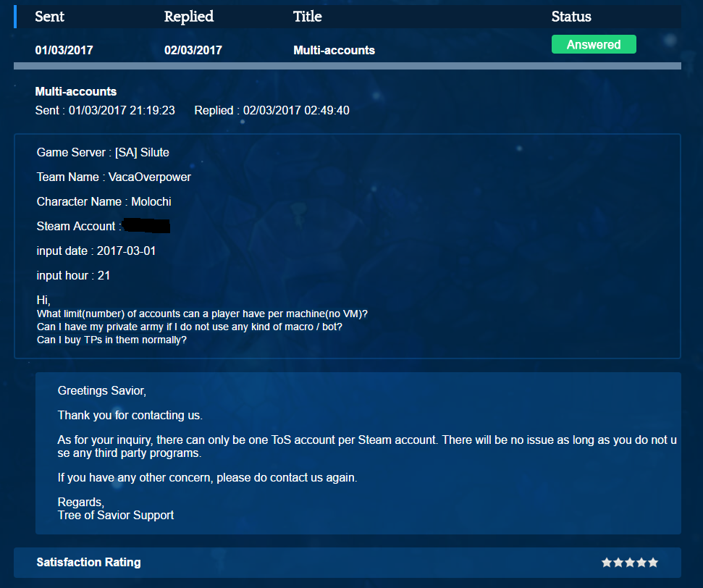Viewport: 703px width, 588px height.
Task: Sort tickets by the Sent column header
Action: [50, 17]
